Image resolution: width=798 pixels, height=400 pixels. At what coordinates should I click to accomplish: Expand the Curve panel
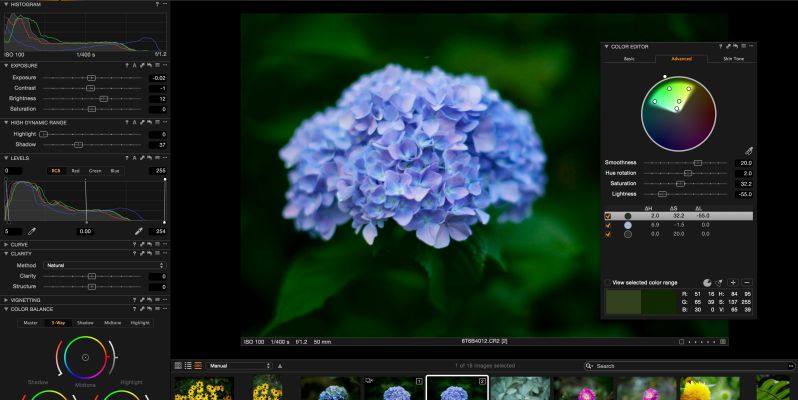click(x=6, y=245)
